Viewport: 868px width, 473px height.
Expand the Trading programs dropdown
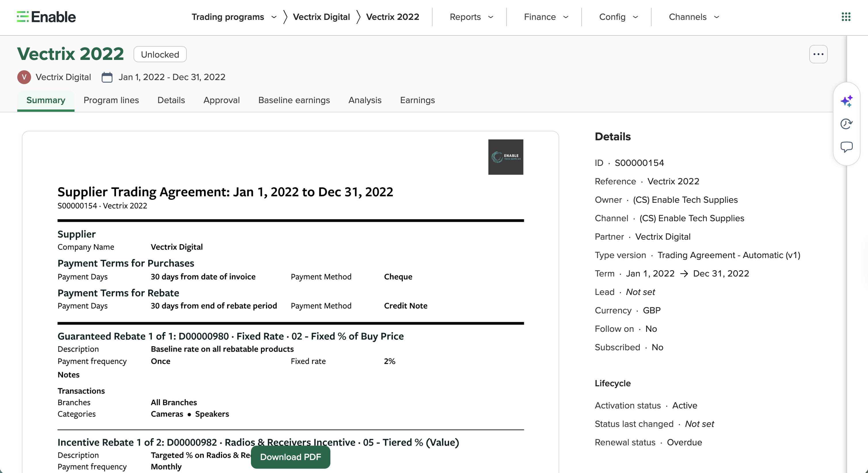point(234,17)
